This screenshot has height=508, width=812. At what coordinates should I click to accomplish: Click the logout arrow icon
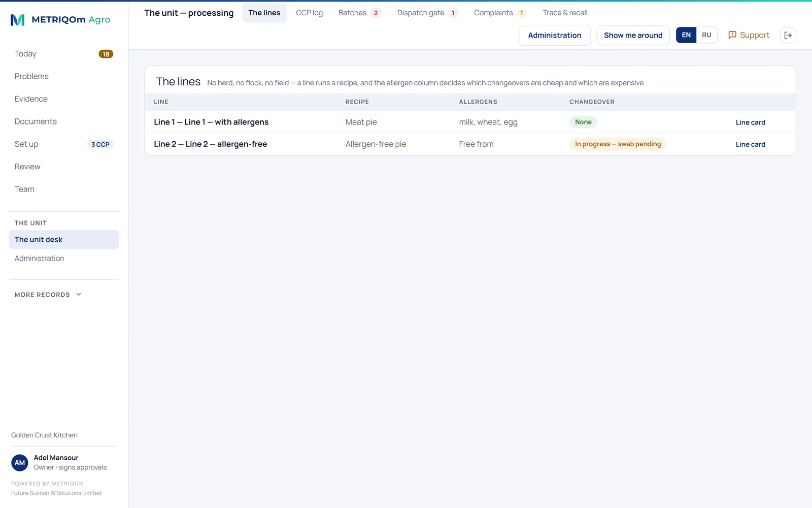[x=788, y=35]
